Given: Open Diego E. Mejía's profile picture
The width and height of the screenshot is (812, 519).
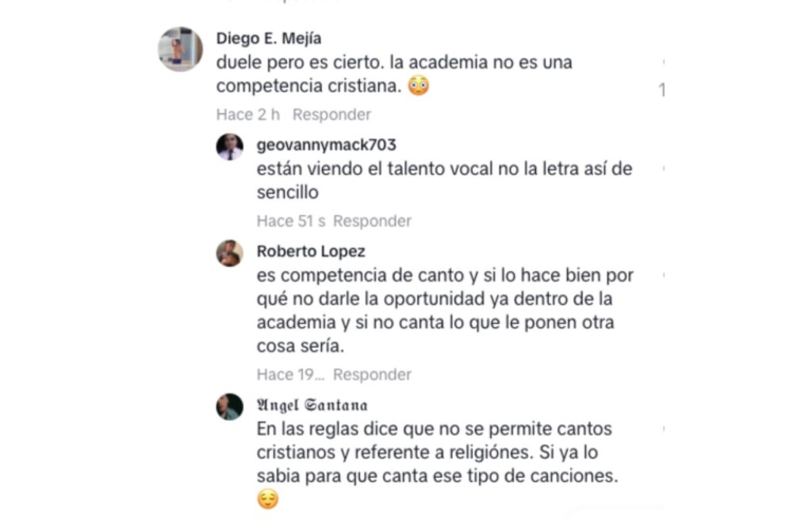Looking at the screenshot, I should 180,49.
